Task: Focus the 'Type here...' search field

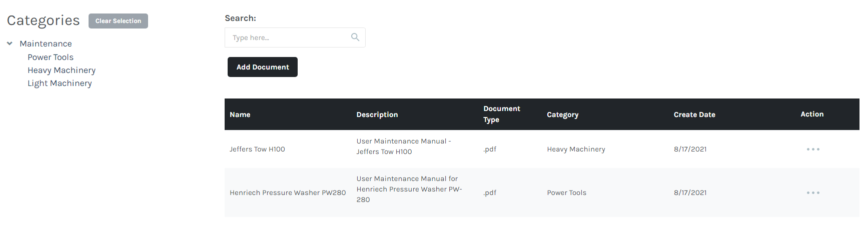Action: point(288,37)
